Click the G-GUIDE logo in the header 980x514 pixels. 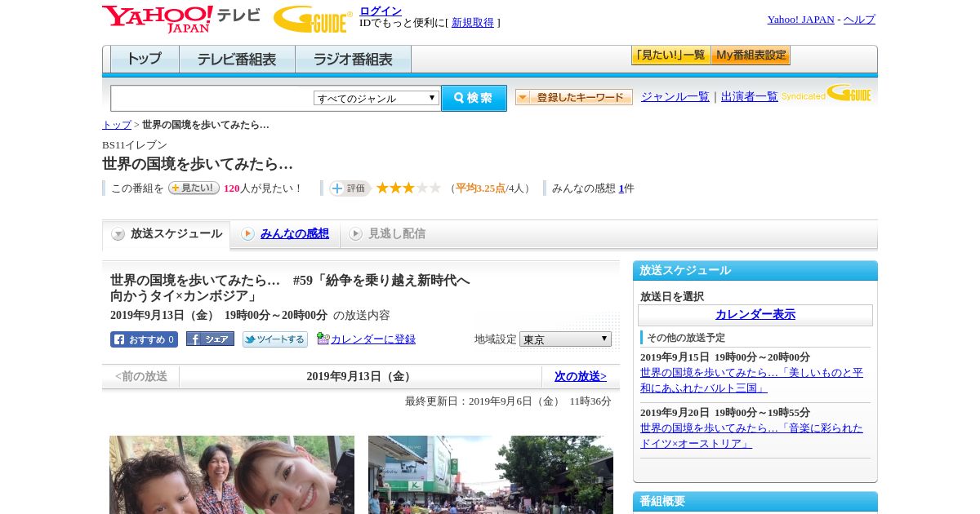point(313,19)
